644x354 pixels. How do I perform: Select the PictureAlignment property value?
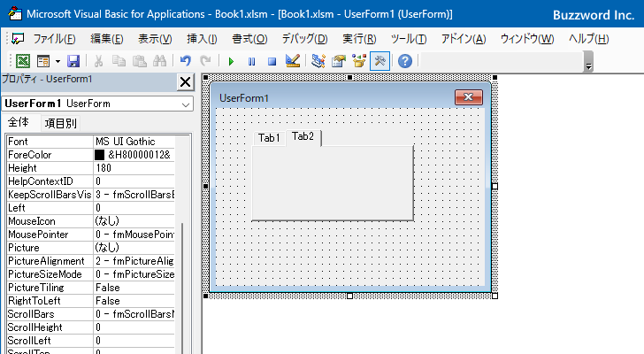point(134,261)
